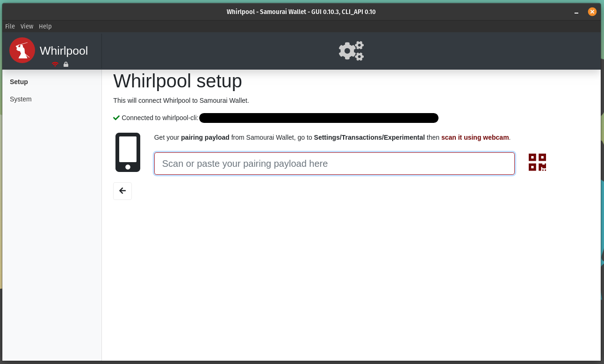
Task: Click the 'scan it using webcam' link
Action: (475, 137)
